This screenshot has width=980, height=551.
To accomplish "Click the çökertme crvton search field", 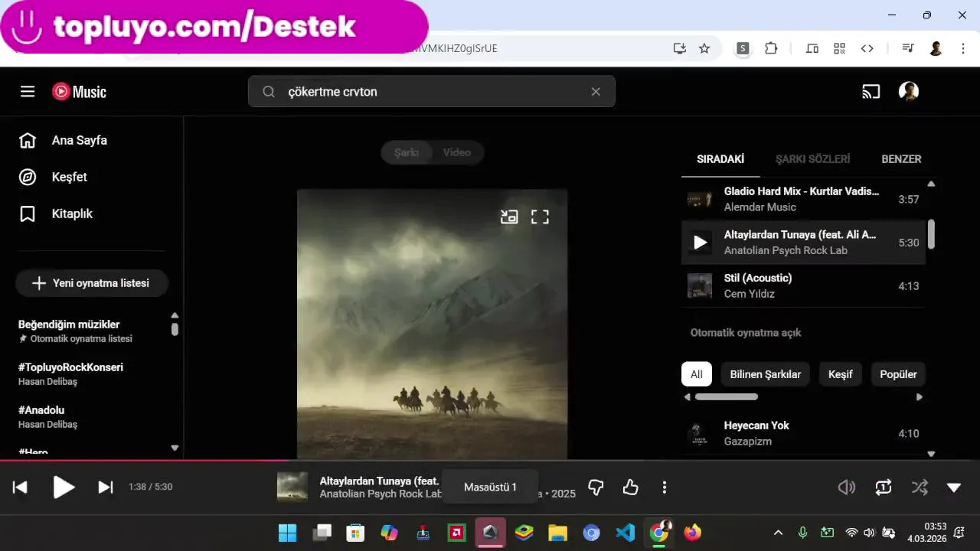I will [x=431, y=92].
